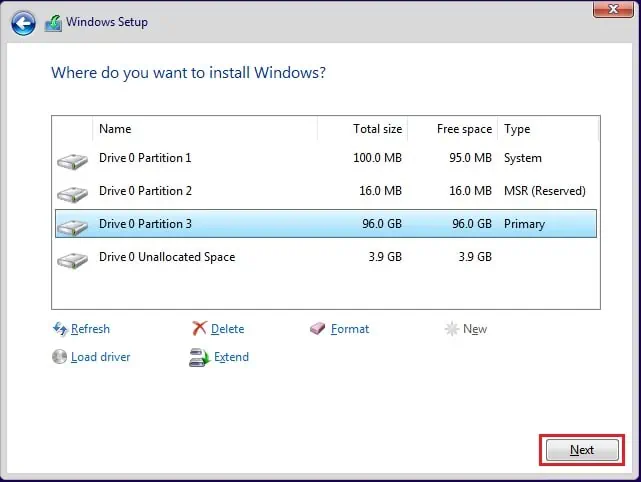Image resolution: width=641 pixels, height=482 pixels.
Task: Click the back arrow in Windows Setup
Action: tap(24, 22)
